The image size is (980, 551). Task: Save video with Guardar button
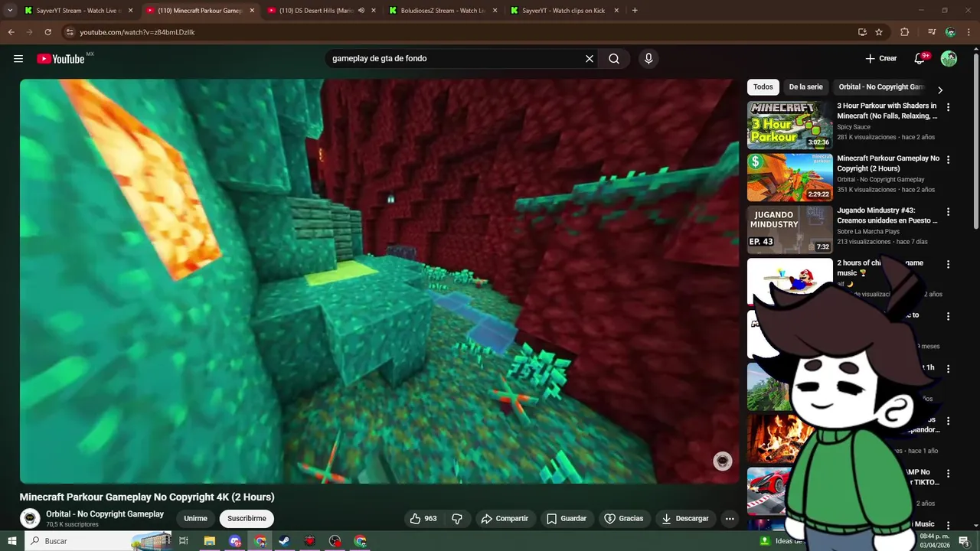pos(567,519)
